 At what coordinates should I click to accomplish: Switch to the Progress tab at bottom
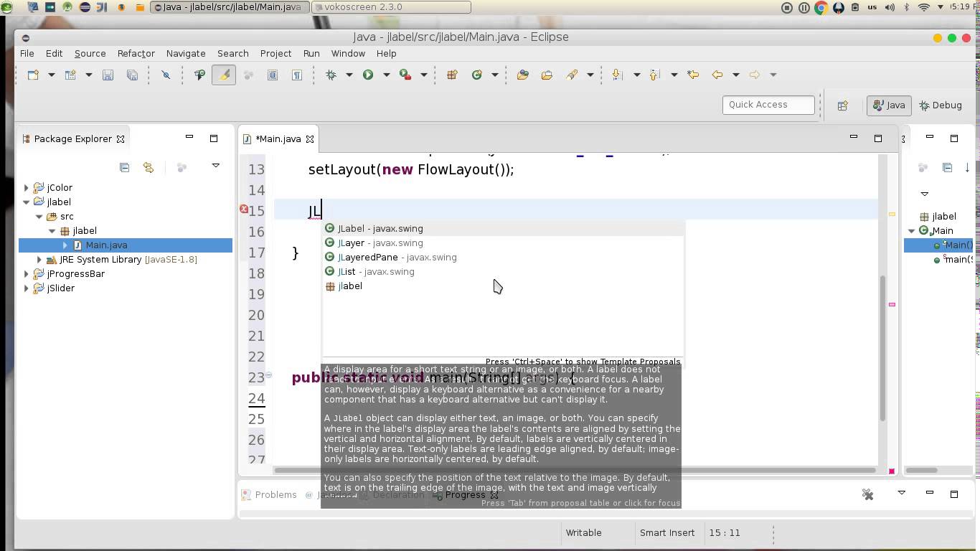(465, 494)
